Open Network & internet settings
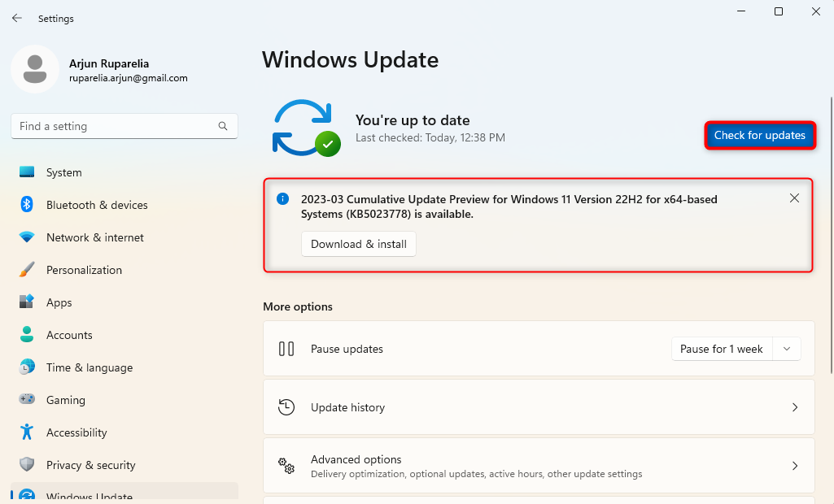This screenshot has height=504, width=834. coord(124,237)
